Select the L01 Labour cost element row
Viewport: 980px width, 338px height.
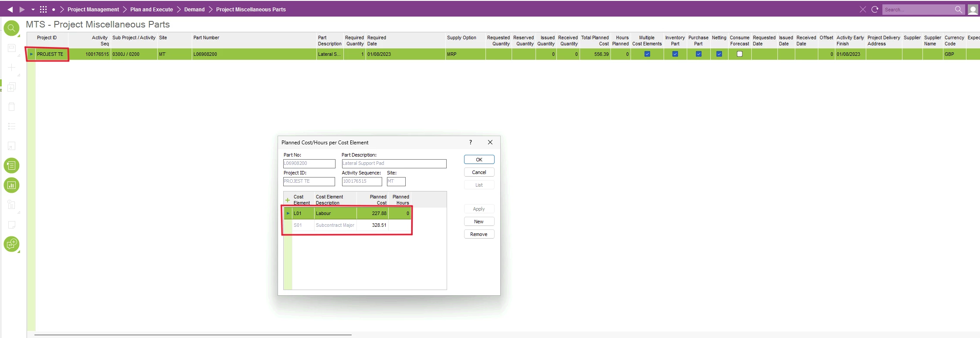[347, 213]
